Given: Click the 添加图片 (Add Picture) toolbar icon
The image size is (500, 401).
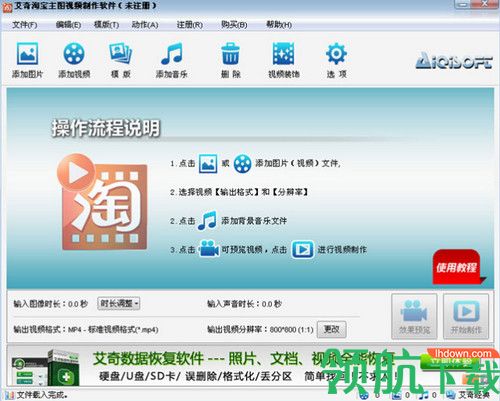Looking at the screenshot, I should [27, 53].
